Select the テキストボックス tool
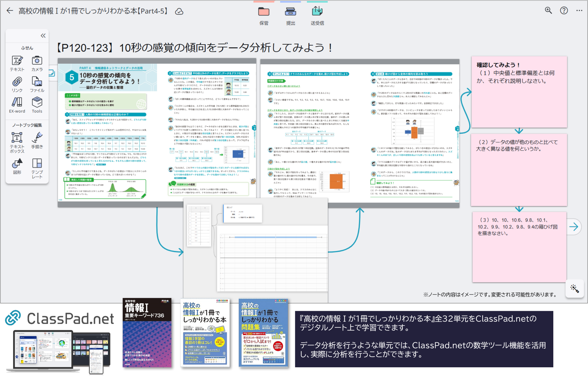The image size is (588, 377). [17, 143]
